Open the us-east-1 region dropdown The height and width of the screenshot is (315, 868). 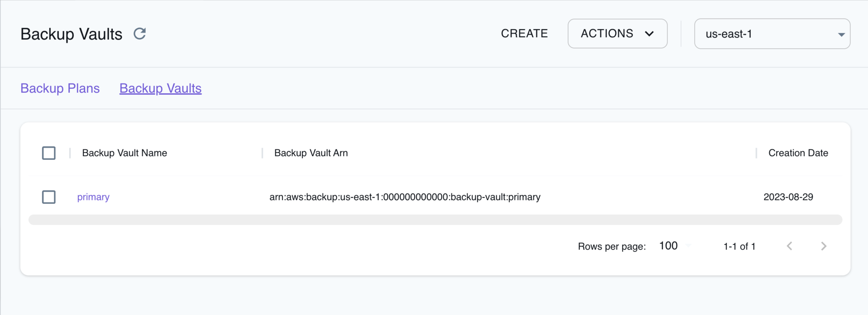pos(772,34)
